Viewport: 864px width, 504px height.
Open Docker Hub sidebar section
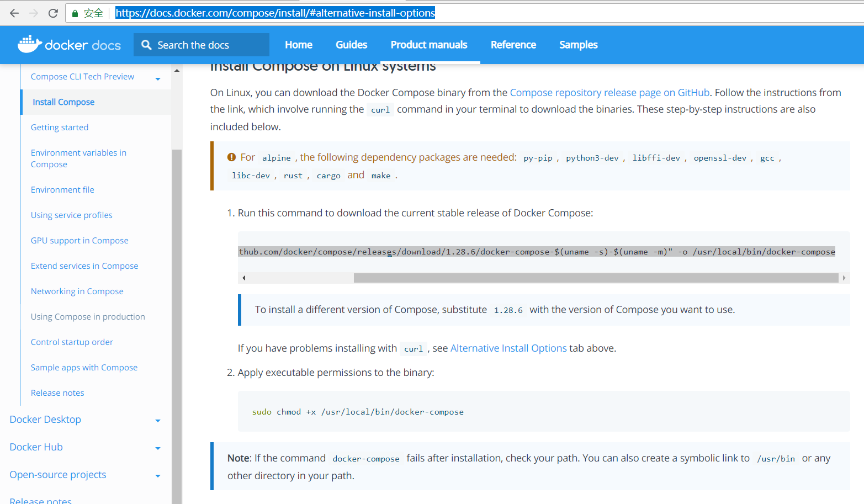point(36,447)
